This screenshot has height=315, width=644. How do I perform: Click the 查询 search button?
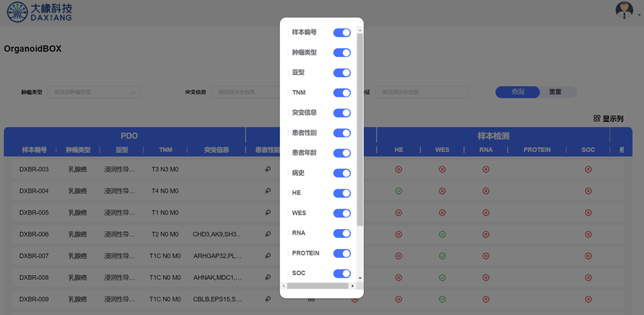click(517, 92)
